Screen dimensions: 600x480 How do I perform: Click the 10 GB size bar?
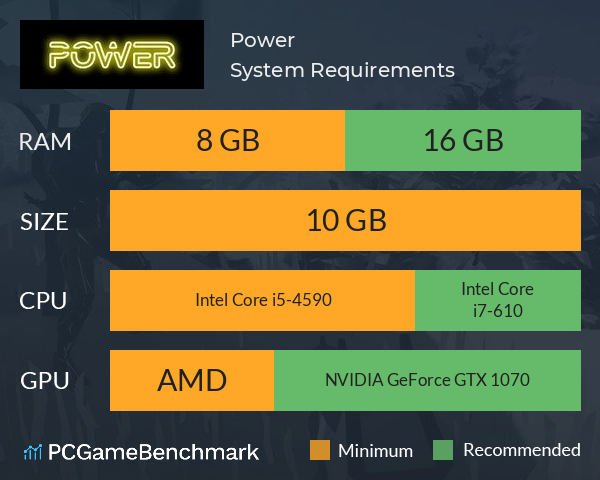345,220
